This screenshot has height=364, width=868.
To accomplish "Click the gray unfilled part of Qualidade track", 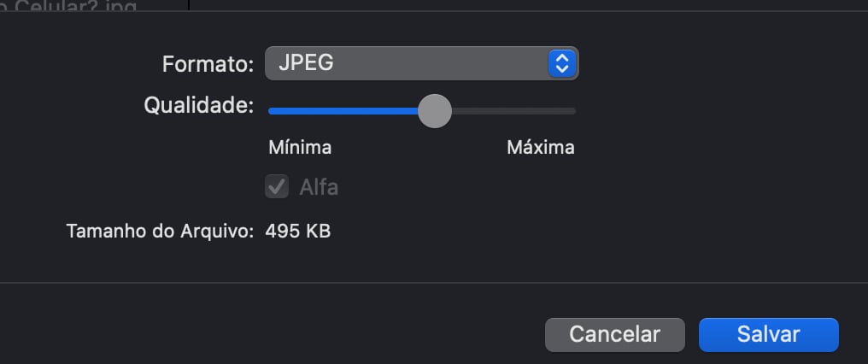I will pyautogui.click(x=513, y=111).
